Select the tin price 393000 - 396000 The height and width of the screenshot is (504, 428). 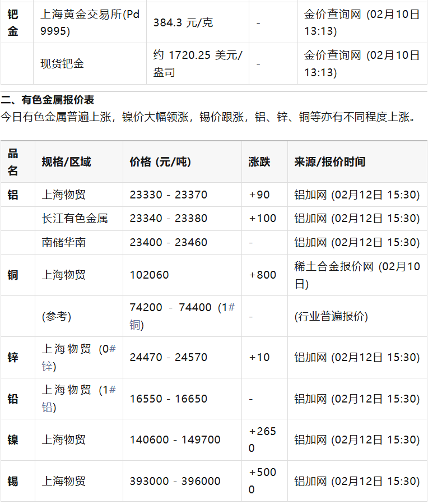[x=175, y=481]
